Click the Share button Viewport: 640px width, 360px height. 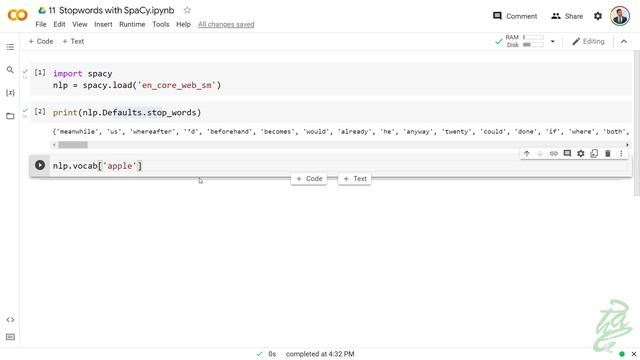pos(567,16)
